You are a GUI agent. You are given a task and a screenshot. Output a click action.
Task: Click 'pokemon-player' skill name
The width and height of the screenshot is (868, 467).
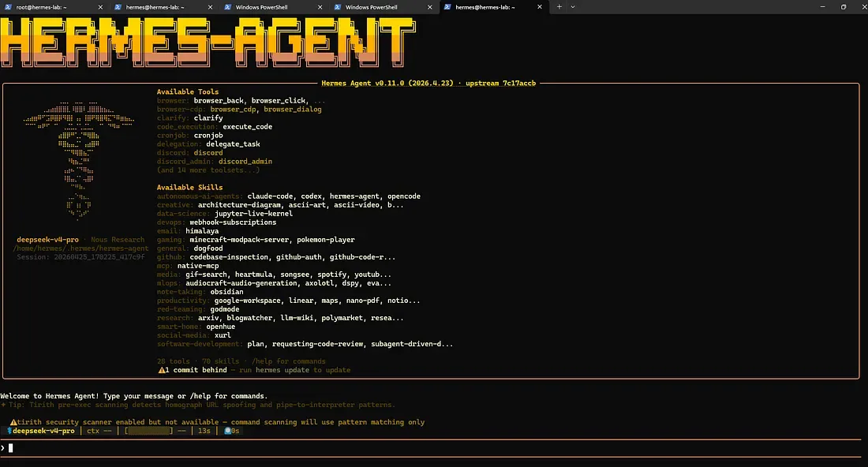click(x=325, y=240)
